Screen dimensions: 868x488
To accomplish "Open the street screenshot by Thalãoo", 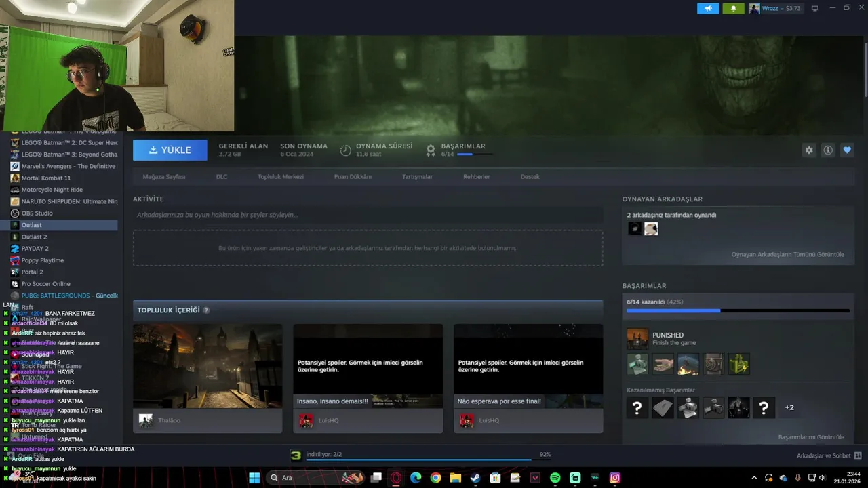I will [x=208, y=366].
